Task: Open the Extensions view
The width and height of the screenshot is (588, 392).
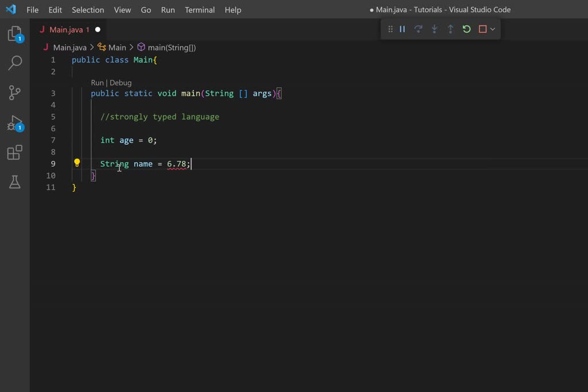Action: (x=14, y=152)
